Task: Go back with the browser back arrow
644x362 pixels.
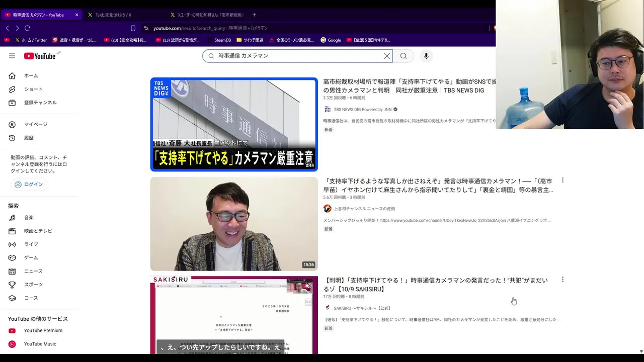Action: coord(7,28)
